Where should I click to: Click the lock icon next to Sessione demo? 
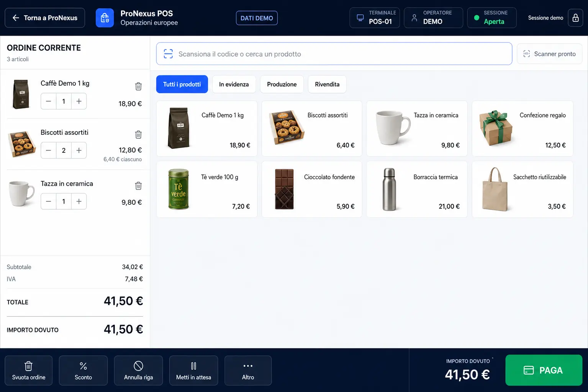point(575,18)
